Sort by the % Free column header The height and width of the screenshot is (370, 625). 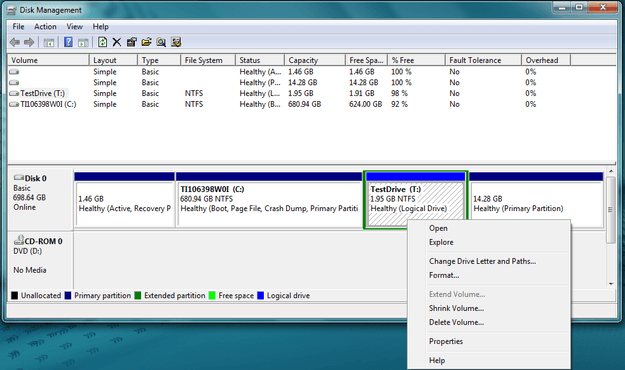(416, 60)
